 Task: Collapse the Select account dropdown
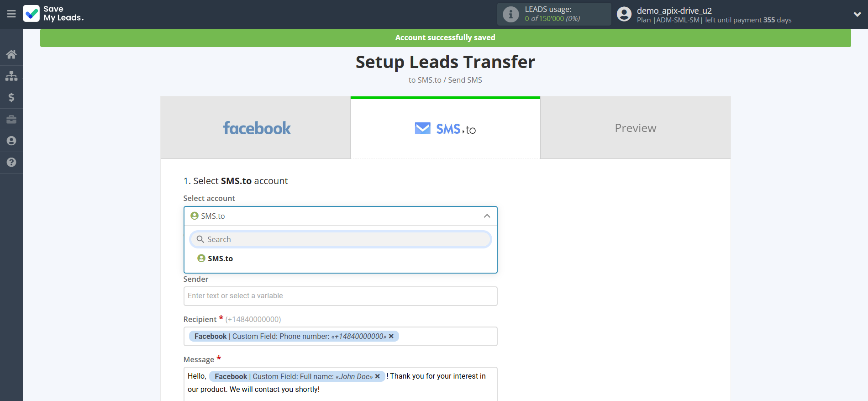[x=487, y=216]
